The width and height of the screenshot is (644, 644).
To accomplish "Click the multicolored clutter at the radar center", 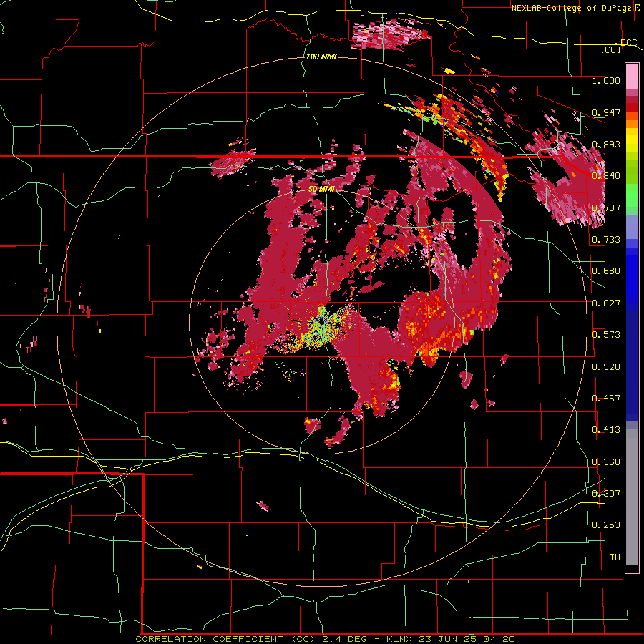I will 323,327.
